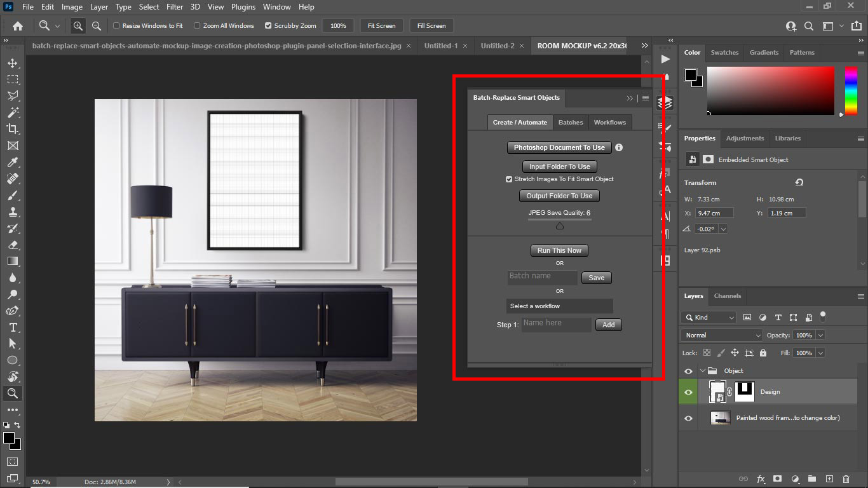Click the Add layer mask icon
This screenshot has width=868, height=488.
click(x=778, y=478)
